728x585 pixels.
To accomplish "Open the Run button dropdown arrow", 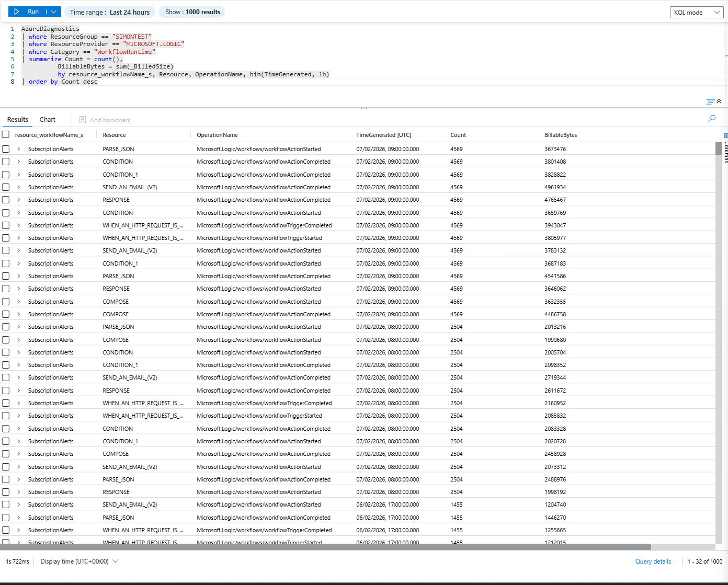I will point(53,12).
